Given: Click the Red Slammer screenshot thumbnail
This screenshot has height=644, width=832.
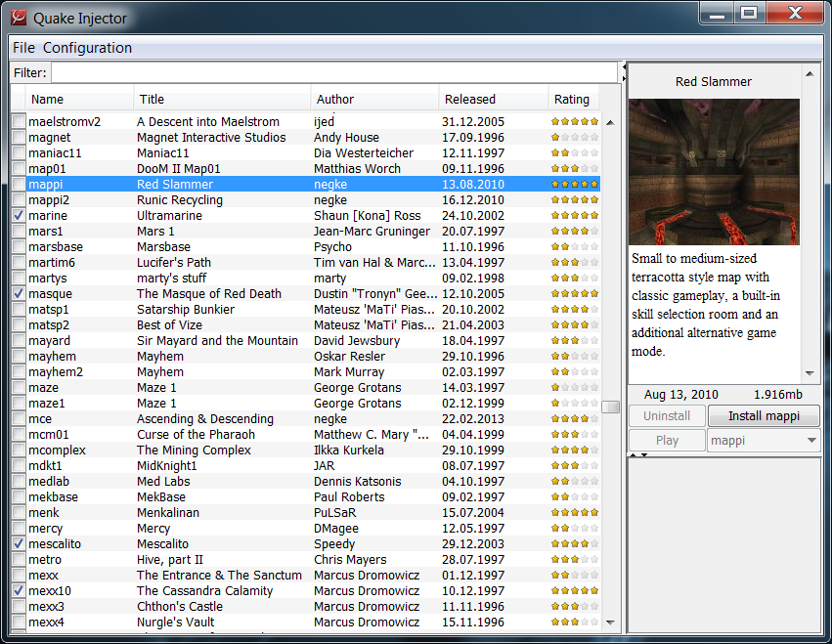Looking at the screenshot, I should 714,172.
